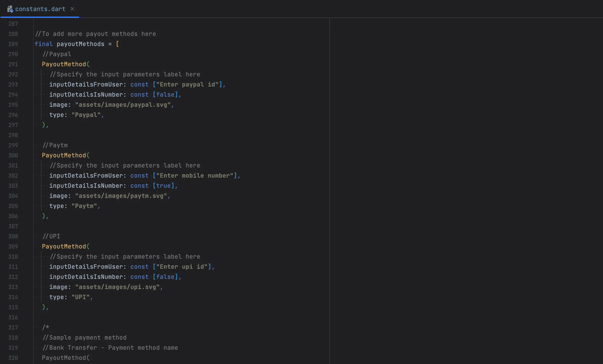
Task: Click the "assets/images/upi.svg" string
Action: tap(117, 287)
